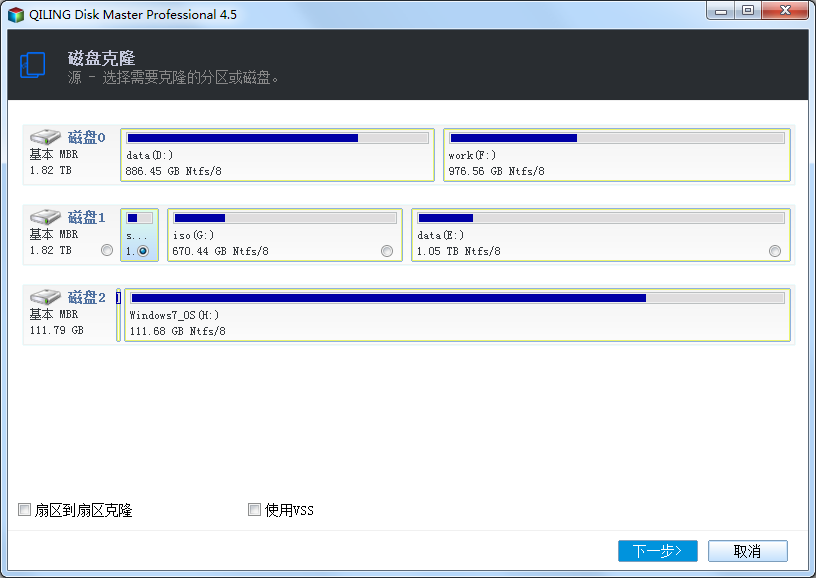Click the data(D:) partition name

coord(149,155)
